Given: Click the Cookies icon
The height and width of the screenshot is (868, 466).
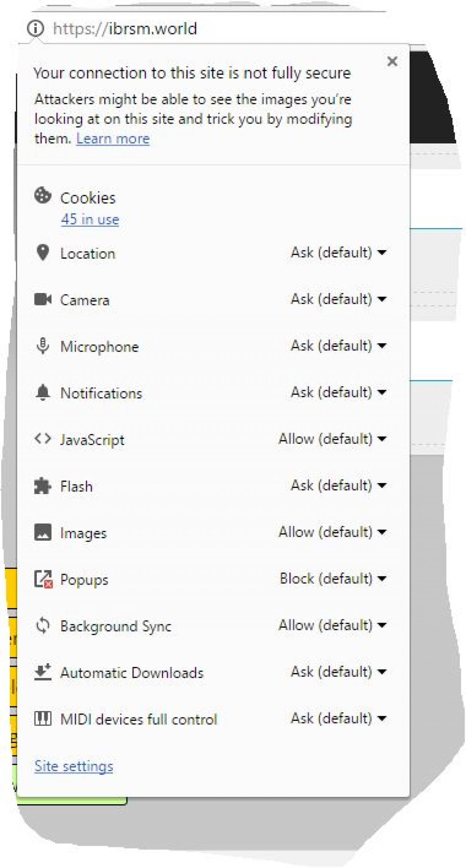Looking at the screenshot, I should point(43,195).
